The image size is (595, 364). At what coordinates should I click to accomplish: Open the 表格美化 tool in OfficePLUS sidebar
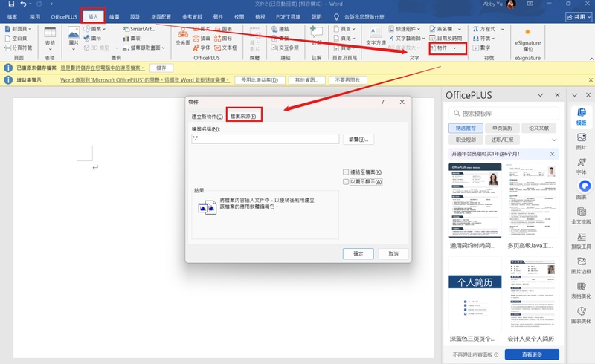pyautogui.click(x=582, y=290)
